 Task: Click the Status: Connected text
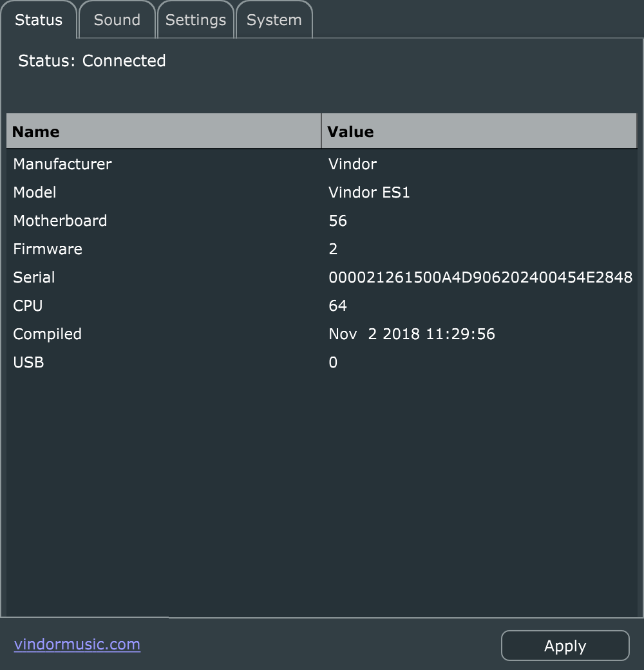[92, 61]
